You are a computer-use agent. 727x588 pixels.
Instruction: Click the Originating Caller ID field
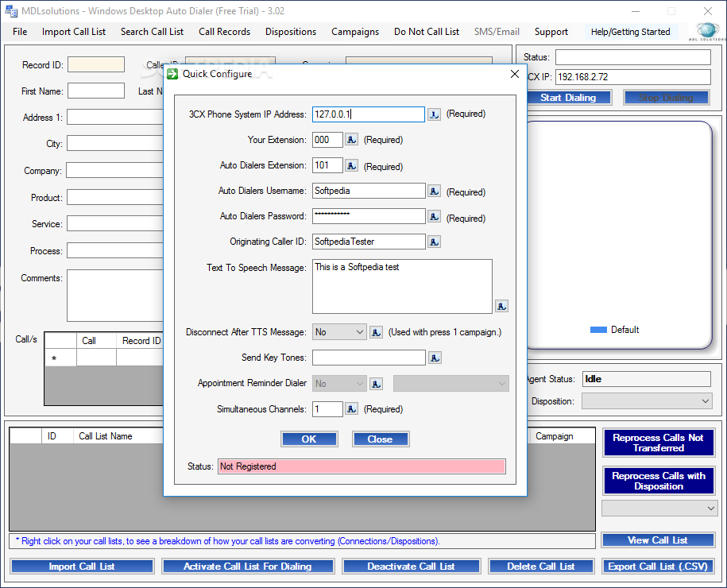369,242
